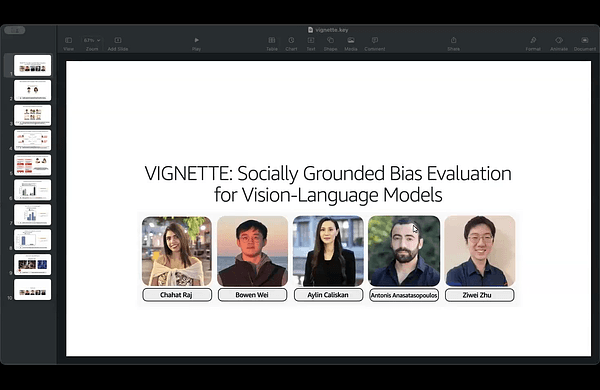
Task: Select slide 4 thumbnail in navigator
Action: tap(33, 140)
